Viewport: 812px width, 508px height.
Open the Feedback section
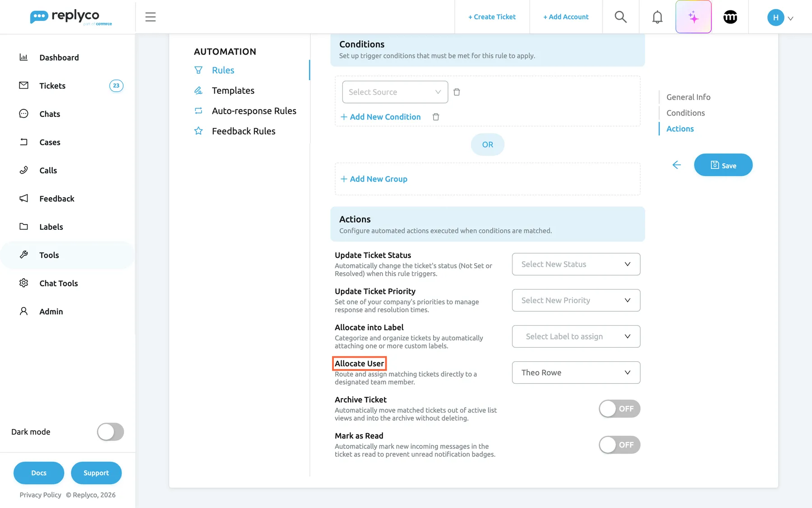(56, 199)
